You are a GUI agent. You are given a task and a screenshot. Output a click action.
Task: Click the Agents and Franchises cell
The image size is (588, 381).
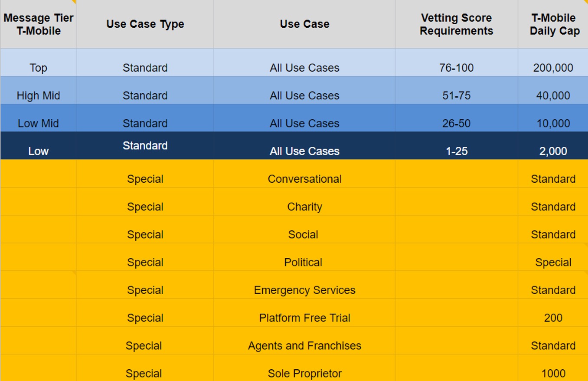(304, 340)
